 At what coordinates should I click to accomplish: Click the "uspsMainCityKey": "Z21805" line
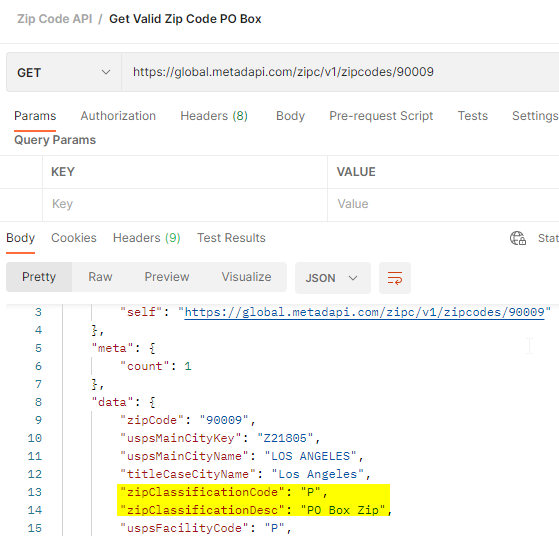pyautogui.click(x=220, y=438)
